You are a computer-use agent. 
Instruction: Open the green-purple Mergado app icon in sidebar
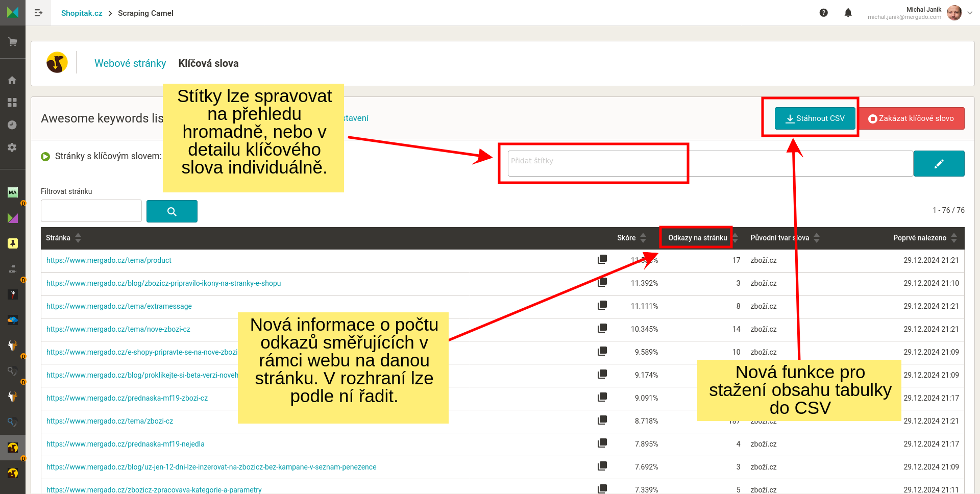[x=13, y=218]
